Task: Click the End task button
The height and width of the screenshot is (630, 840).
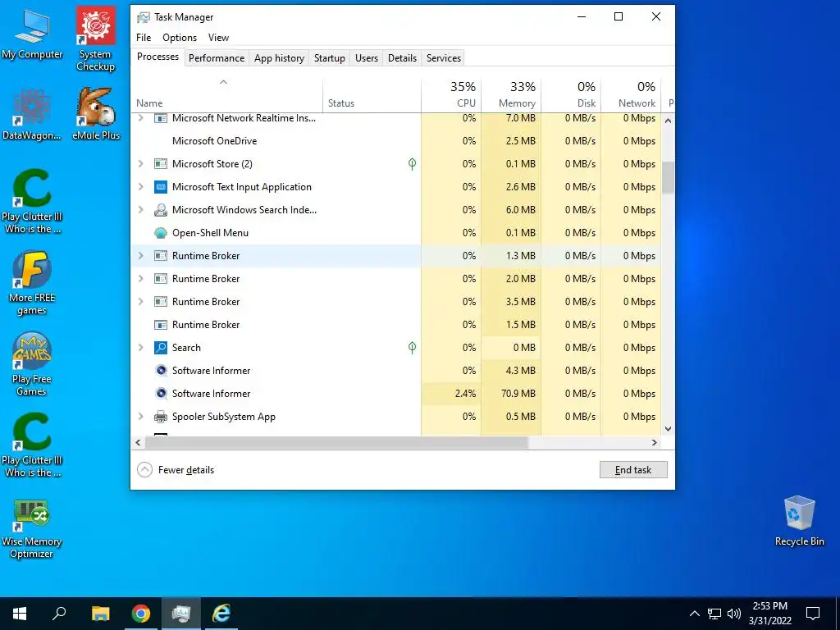Action: coord(633,470)
